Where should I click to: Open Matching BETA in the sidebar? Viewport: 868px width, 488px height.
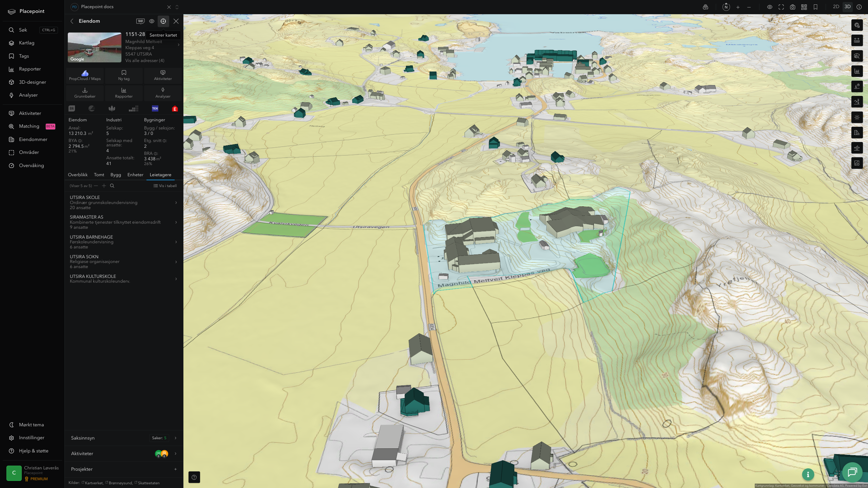[x=33, y=126]
